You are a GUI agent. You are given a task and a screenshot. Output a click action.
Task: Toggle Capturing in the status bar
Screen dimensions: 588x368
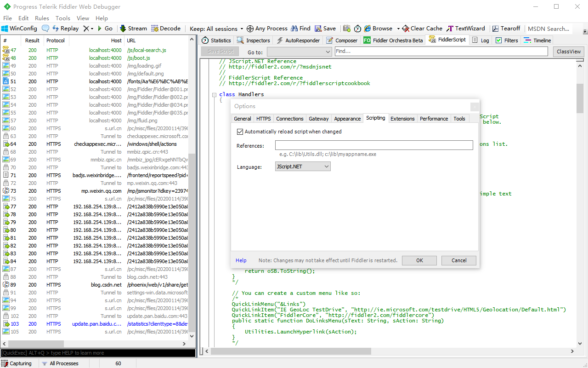click(x=17, y=363)
